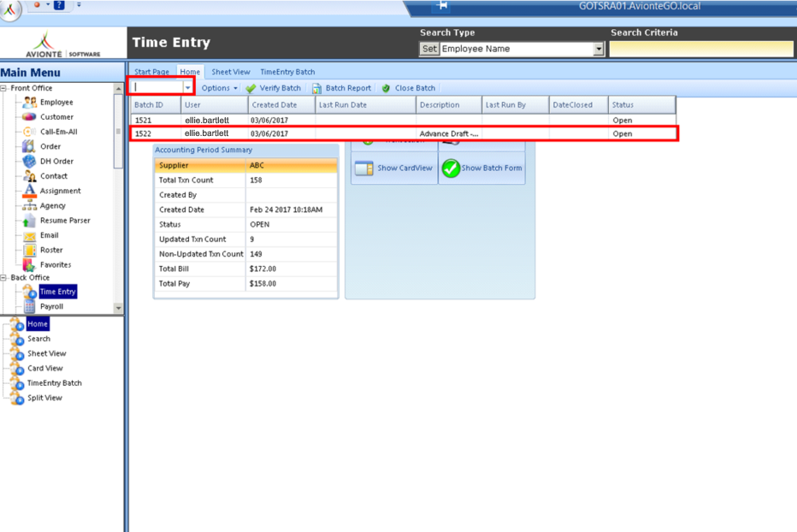Open Time Entry tree item
This screenshot has height=532, width=797.
point(58,292)
